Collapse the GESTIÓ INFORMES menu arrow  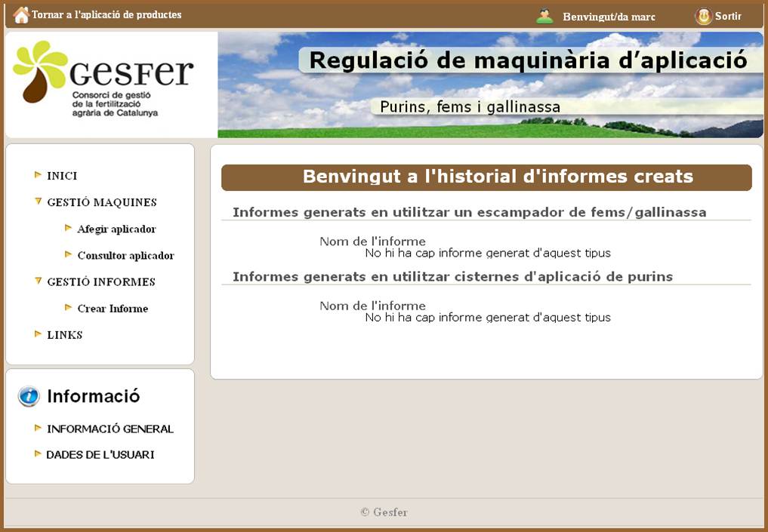(x=38, y=281)
